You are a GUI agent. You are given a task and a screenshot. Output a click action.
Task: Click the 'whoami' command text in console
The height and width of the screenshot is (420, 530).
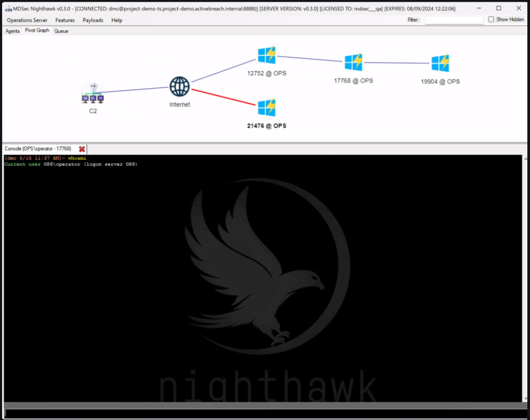77,158
